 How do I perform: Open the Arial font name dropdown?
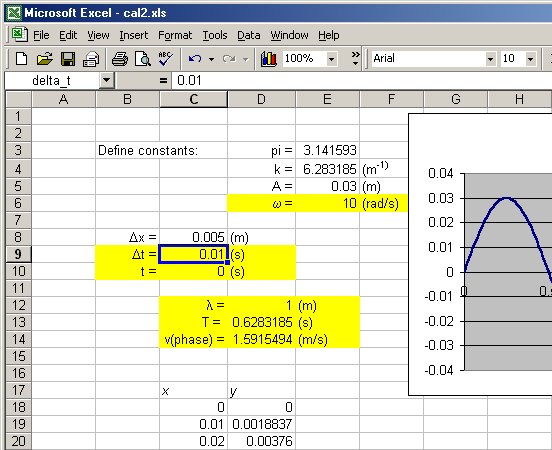[x=490, y=59]
